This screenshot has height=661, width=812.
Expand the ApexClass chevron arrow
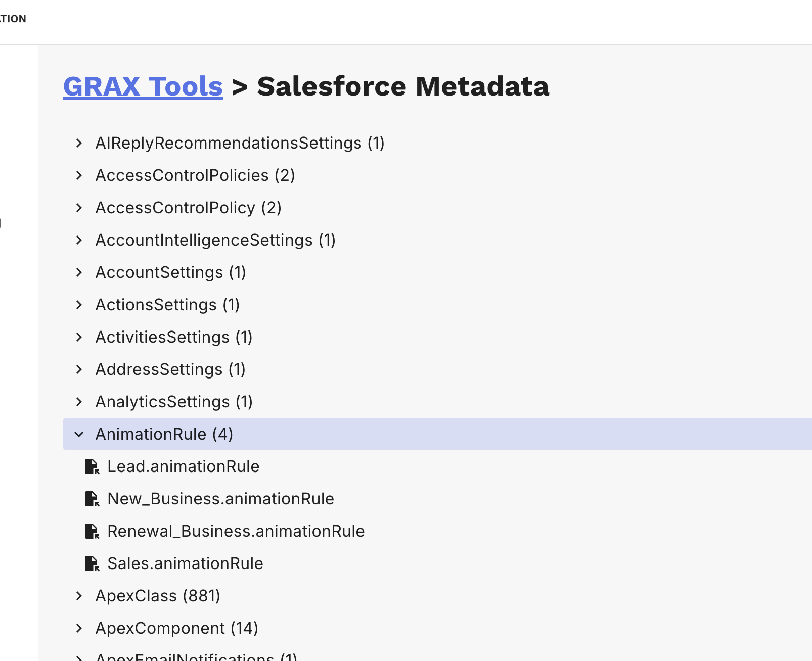coord(79,596)
